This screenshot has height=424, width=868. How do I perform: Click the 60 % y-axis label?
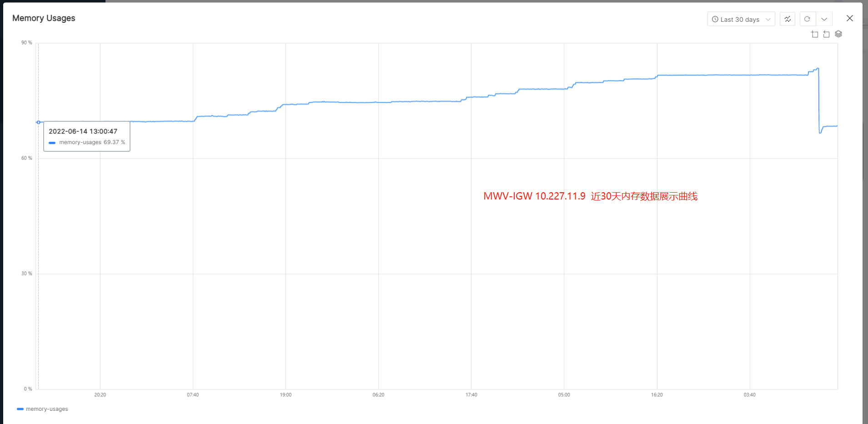tap(27, 158)
